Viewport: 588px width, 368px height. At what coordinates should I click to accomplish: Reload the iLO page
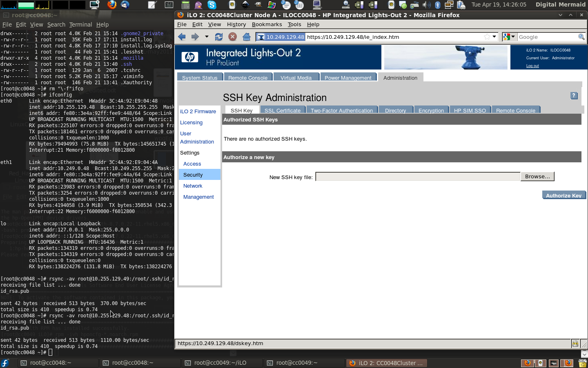[219, 37]
